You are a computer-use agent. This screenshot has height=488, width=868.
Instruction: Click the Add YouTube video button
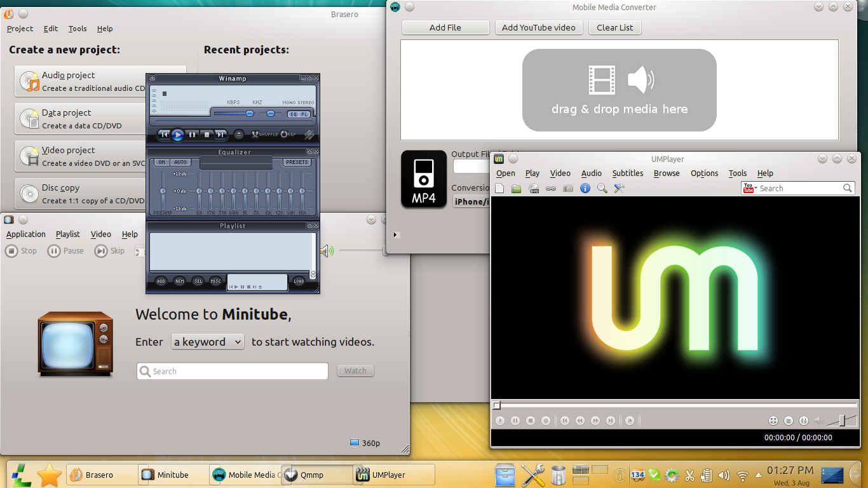[x=539, y=28]
